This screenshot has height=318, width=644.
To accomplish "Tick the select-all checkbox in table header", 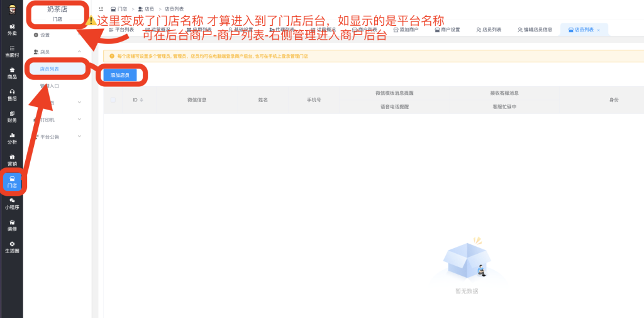I will 113,100.
